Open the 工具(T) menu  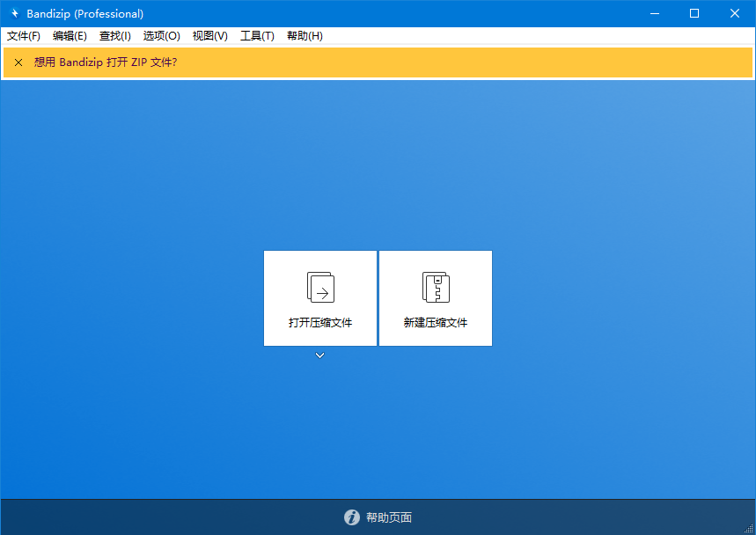pos(256,36)
